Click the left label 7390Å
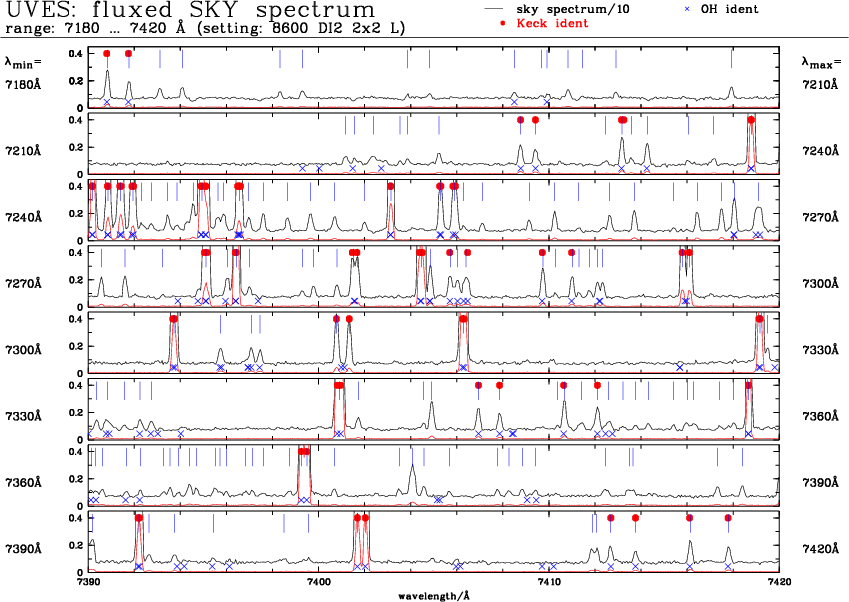Viewport: 849px width, 602px height. (23, 549)
